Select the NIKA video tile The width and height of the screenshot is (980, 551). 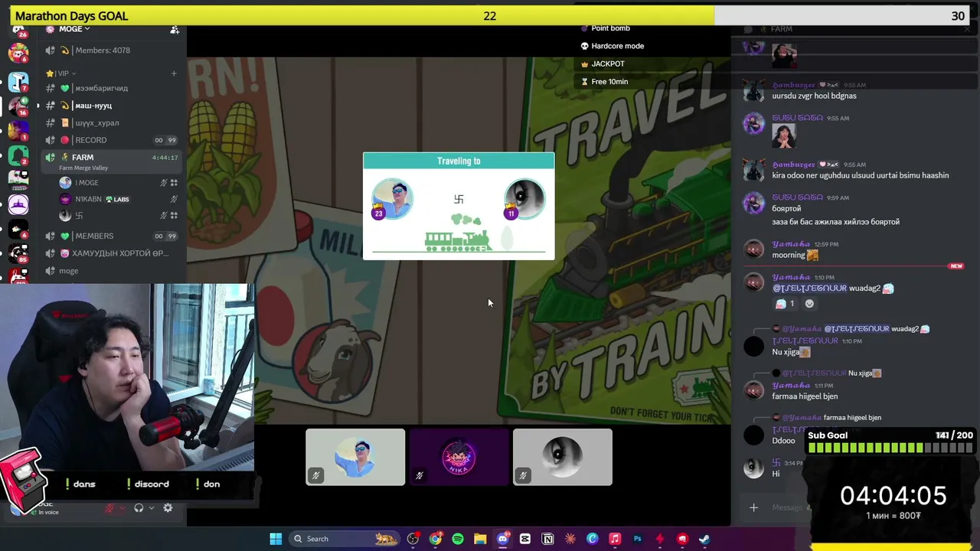459,457
